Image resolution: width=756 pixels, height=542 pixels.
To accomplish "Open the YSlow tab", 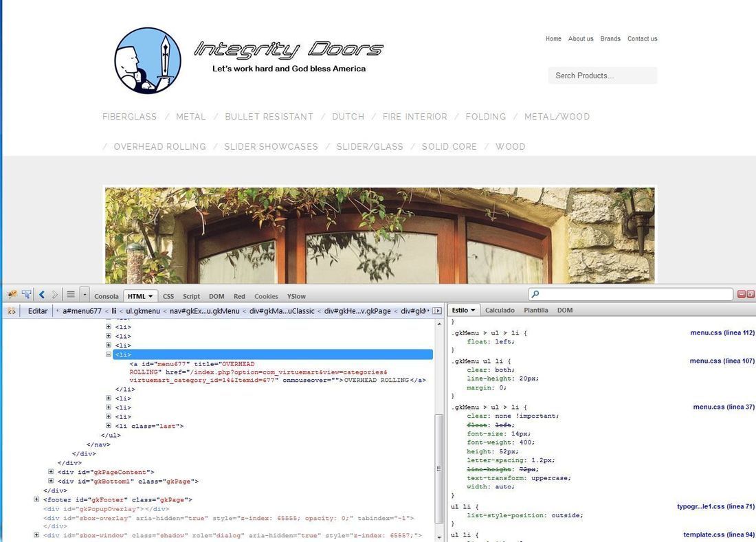I will pos(296,296).
